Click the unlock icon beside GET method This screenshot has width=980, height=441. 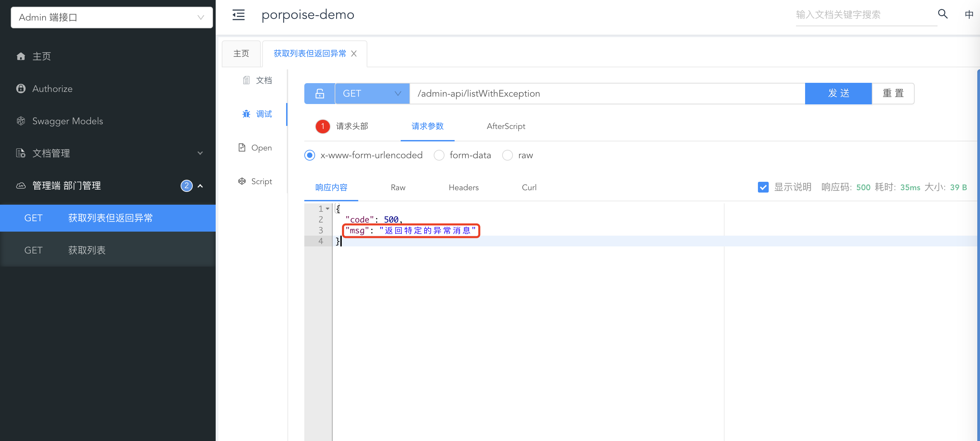pyautogui.click(x=319, y=94)
